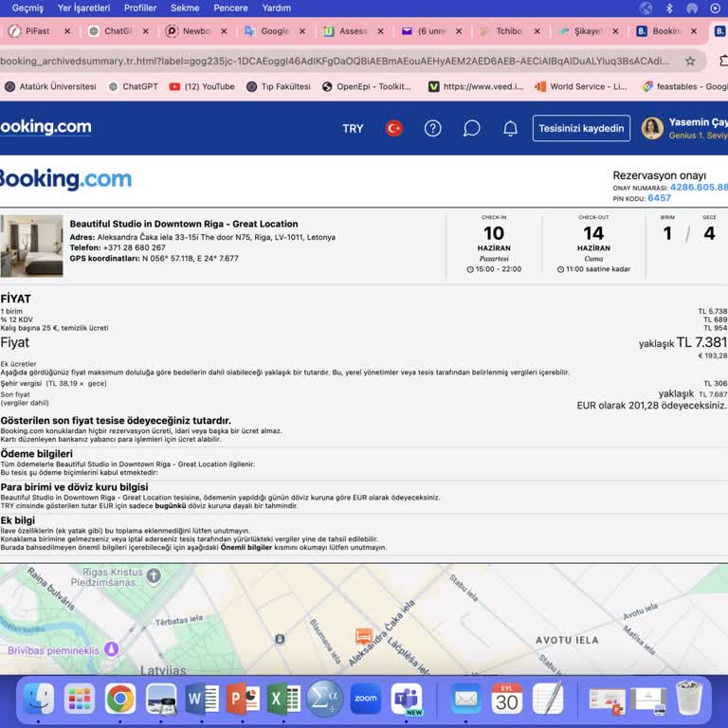Open Excel from the Dock
Screen dimensions: 728x728
click(x=283, y=698)
